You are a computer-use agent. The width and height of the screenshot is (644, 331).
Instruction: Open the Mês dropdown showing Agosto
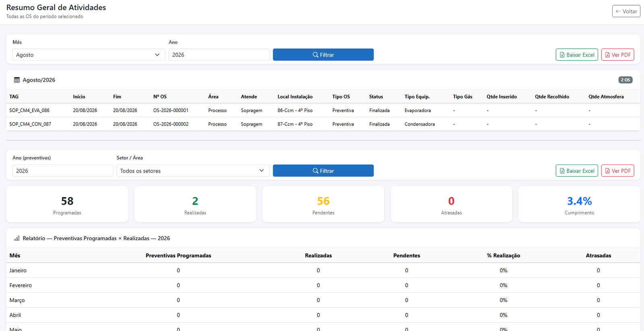pyautogui.click(x=89, y=55)
